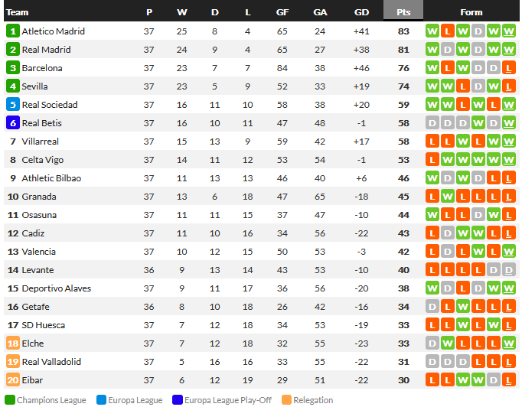Click Real Betis's position 6 badge
This screenshot has height=420, width=522.
pyautogui.click(x=12, y=123)
